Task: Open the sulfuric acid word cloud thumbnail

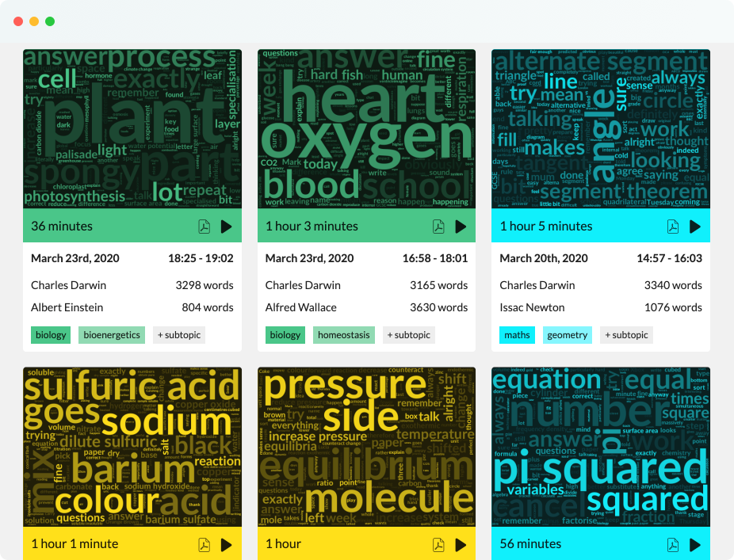Action: (x=132, y=447)
